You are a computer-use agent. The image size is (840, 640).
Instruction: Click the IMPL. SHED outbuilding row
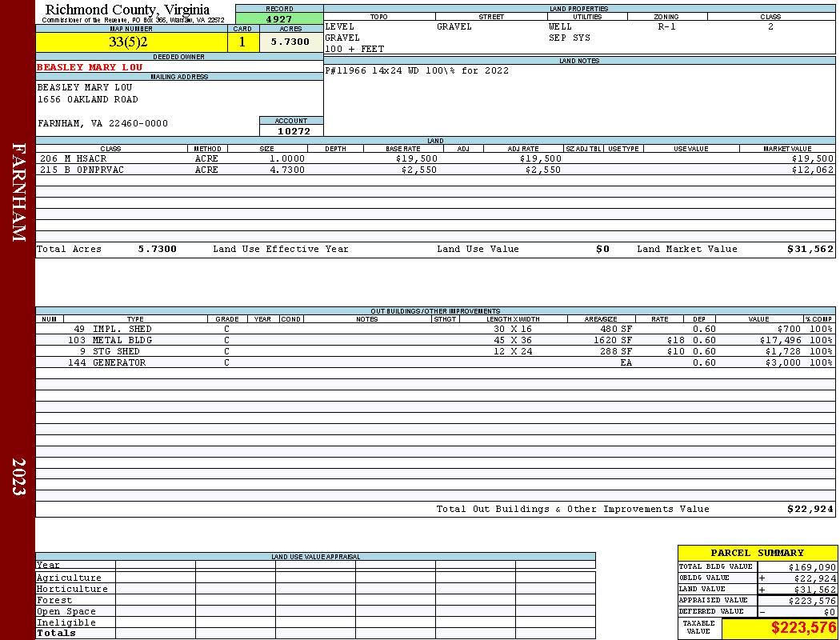coord(435,329)
